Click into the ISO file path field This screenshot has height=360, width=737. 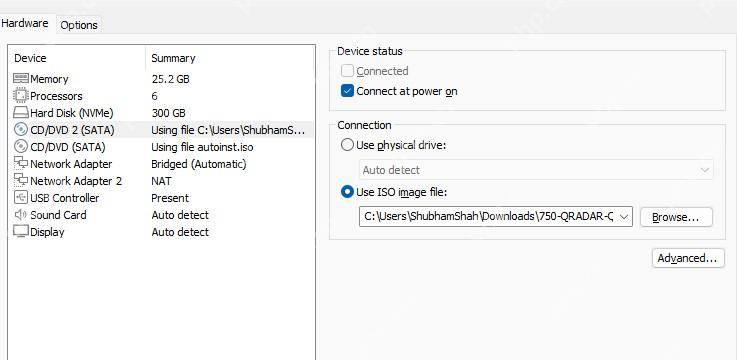tap(488, 217)
